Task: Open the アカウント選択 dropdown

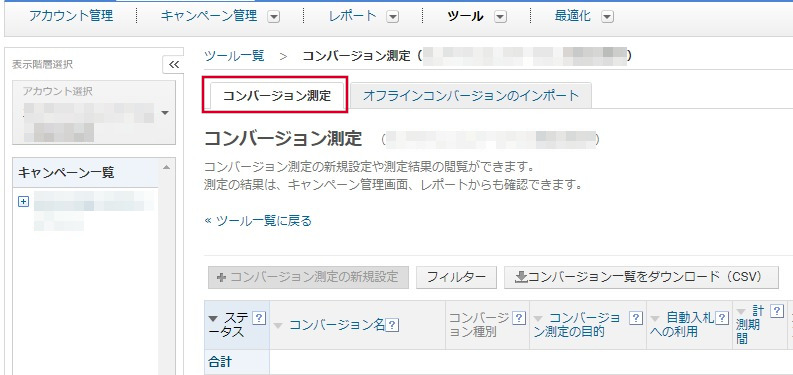Action: tap(94, 112)
